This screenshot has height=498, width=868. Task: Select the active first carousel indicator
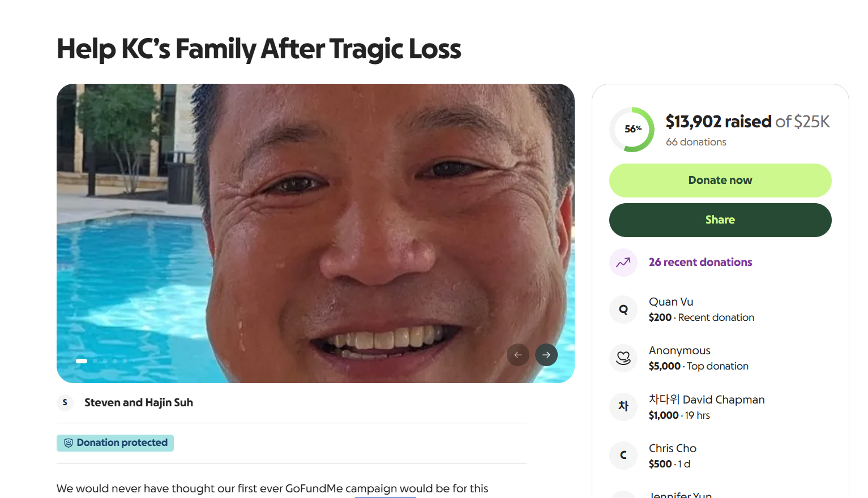pyautogui.click(x=82, y=361)
